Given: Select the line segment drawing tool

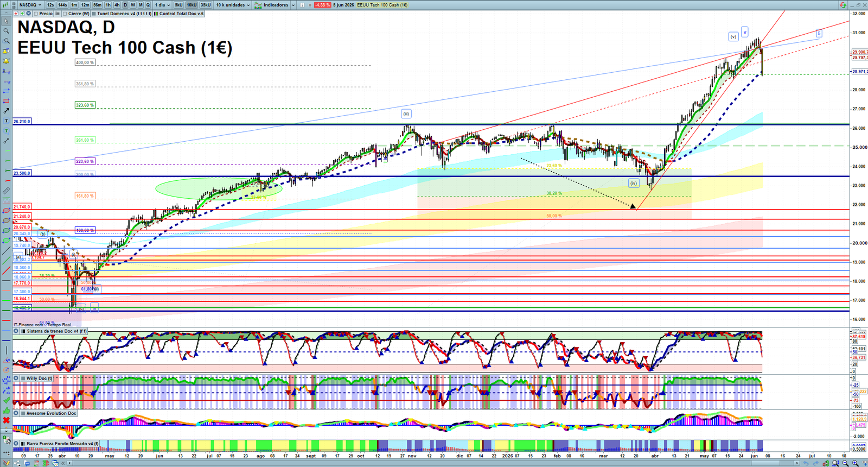Looking at the screenshot, I should click(6, 141).
